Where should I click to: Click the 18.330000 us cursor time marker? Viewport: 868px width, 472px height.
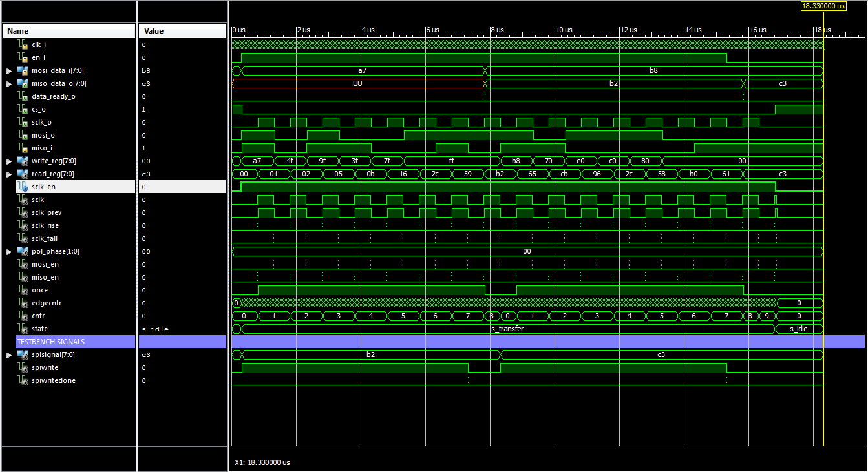pos(823,6)
